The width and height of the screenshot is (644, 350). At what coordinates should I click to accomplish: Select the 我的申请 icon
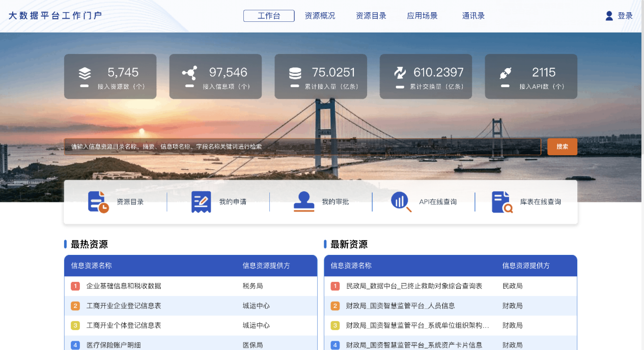click(200, 201)
